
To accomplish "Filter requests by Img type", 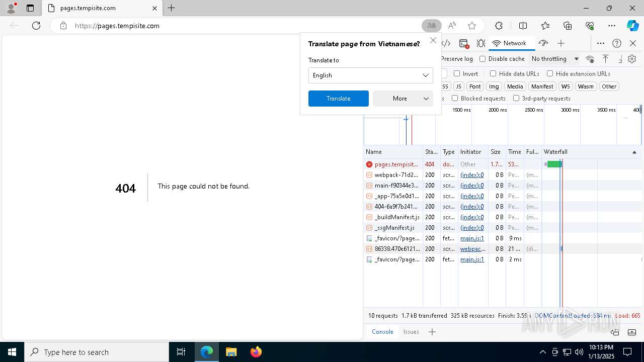I will tap(494, 86).
